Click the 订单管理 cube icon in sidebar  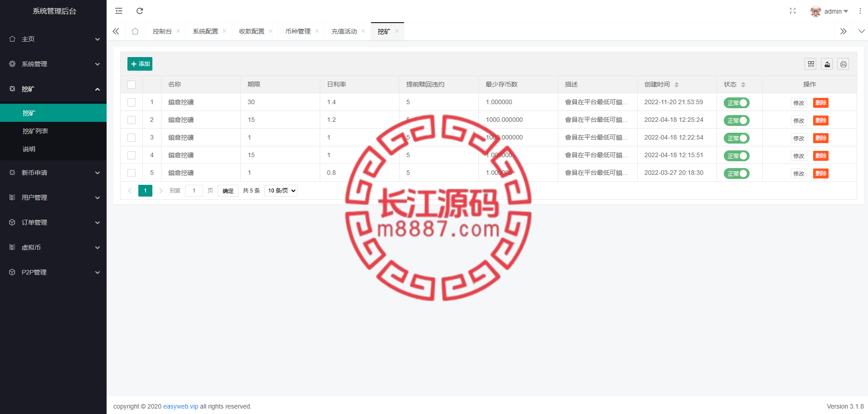(x=12, y=222)
